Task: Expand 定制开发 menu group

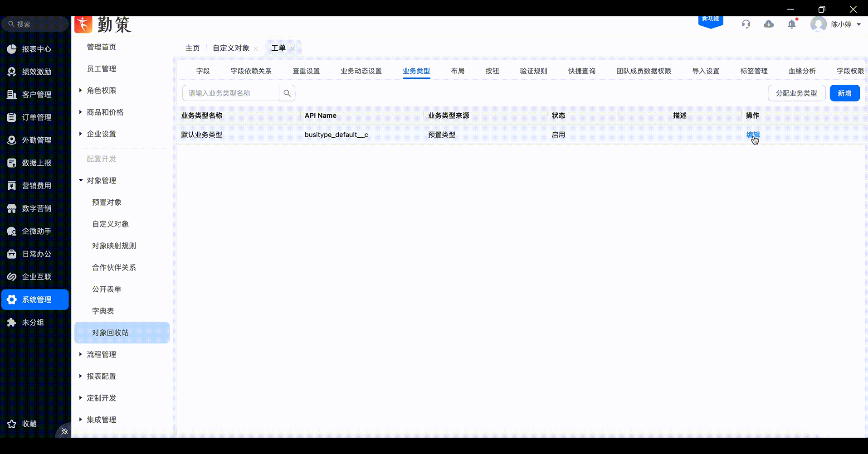Action: pyautogui.click(x=80, y=398)
